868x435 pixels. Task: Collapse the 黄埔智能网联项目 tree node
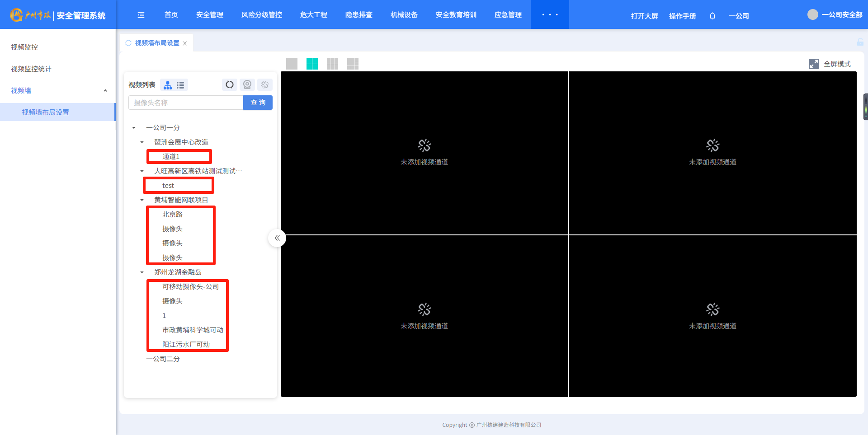click(142, 200)
